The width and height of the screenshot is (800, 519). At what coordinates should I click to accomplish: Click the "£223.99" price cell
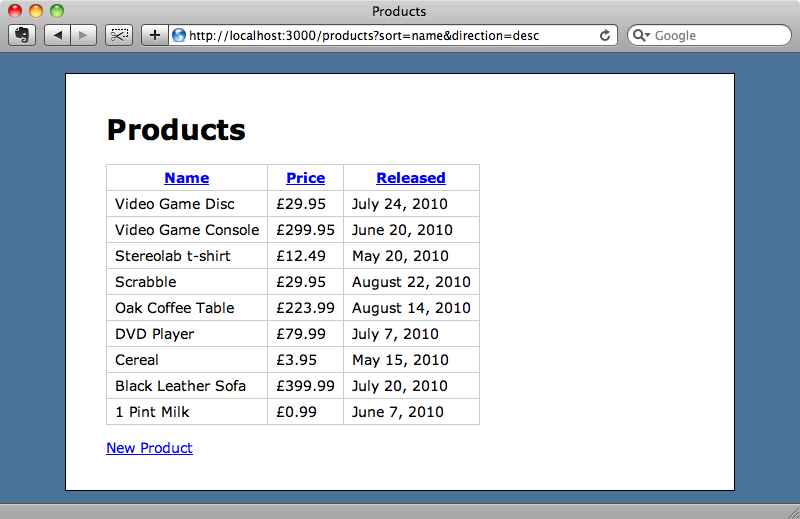point(306,308)
